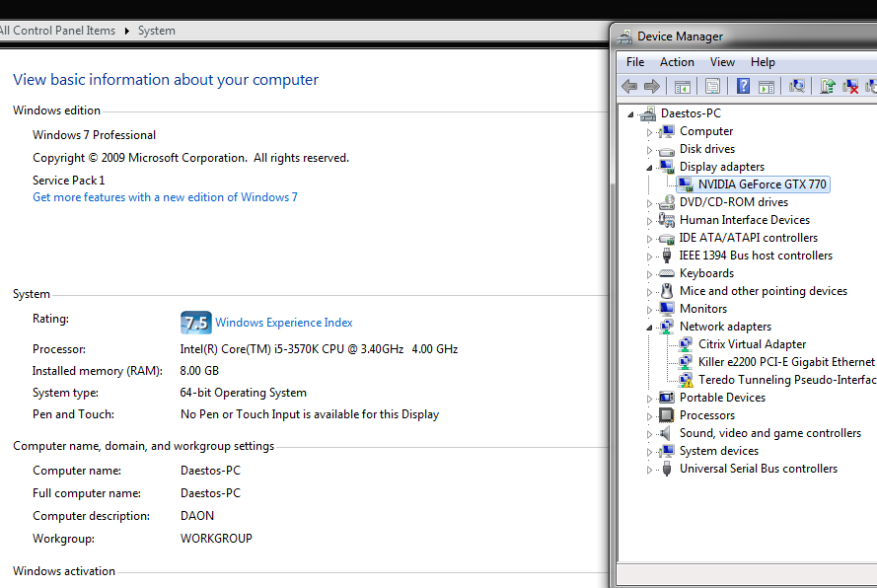Click the 'Windows 7 Professional' edition text
This screenshot has width=877, height=588.
(x=94, y=135)
